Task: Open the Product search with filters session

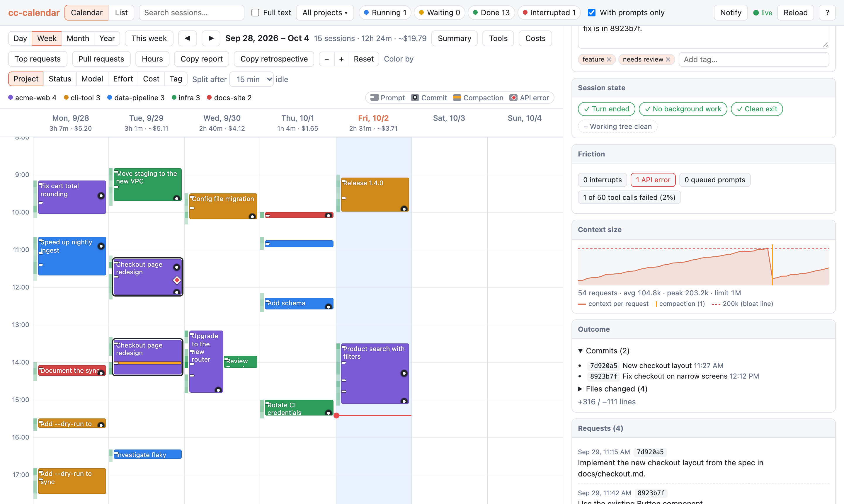Action: point(375,374)
